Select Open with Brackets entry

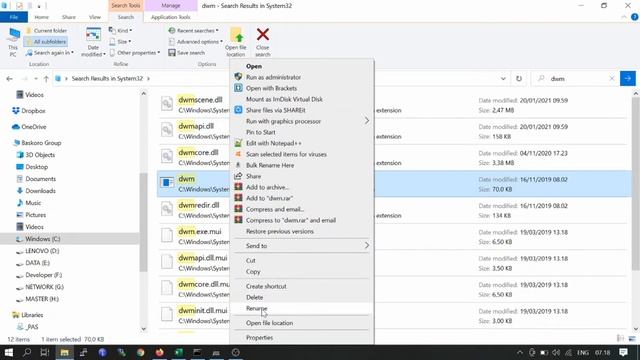pyautogui.click(x=302, y=88)
